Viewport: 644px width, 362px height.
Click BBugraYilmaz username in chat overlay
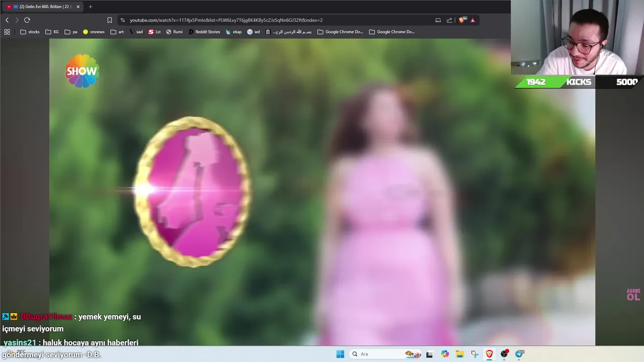pos(46,317)
